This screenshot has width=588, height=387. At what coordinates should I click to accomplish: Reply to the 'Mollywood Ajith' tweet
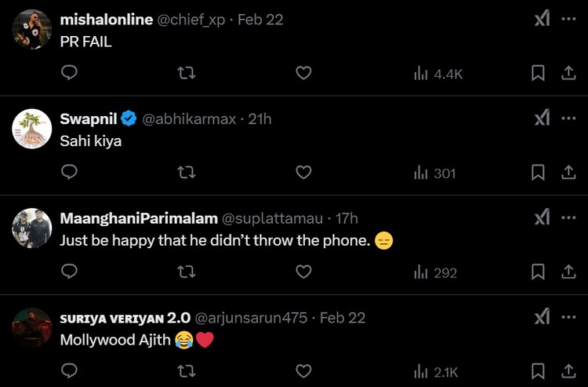click(69, 371)
